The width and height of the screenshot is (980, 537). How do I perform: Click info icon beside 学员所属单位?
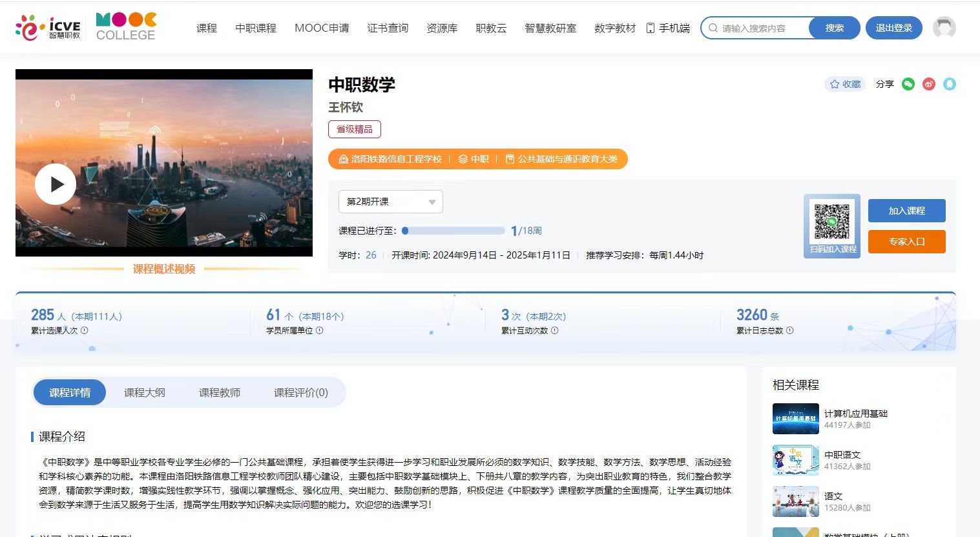pyautogui.click(x=320, y=331)
